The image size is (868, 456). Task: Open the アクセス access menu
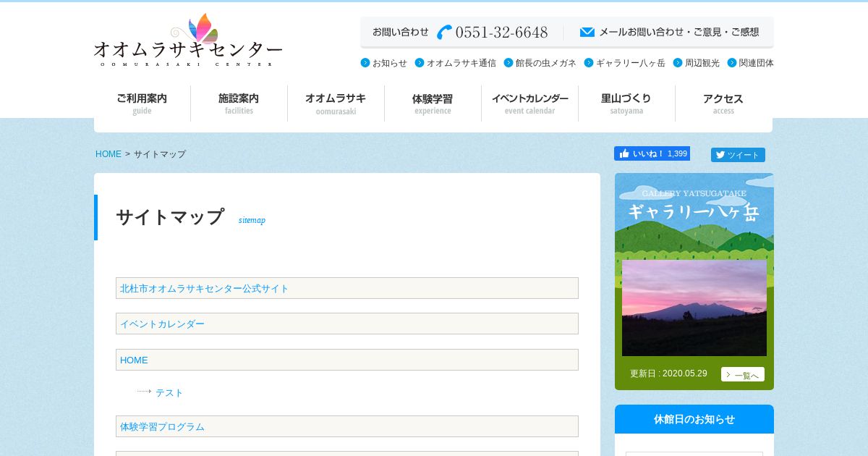[x=723, y=104]
